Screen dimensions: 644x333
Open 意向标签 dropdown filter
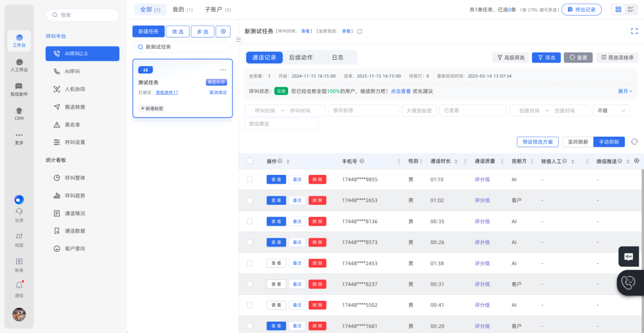point(364,110)
